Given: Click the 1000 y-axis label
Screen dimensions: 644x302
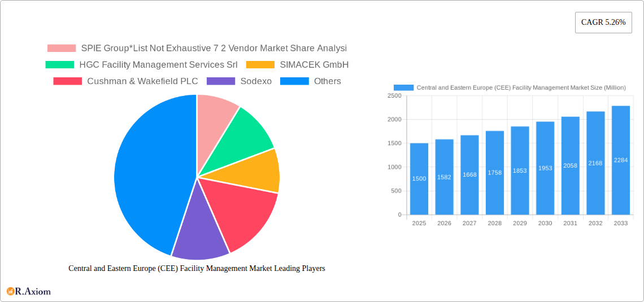Looking at the screenshot, I should (x=394, y=167).
